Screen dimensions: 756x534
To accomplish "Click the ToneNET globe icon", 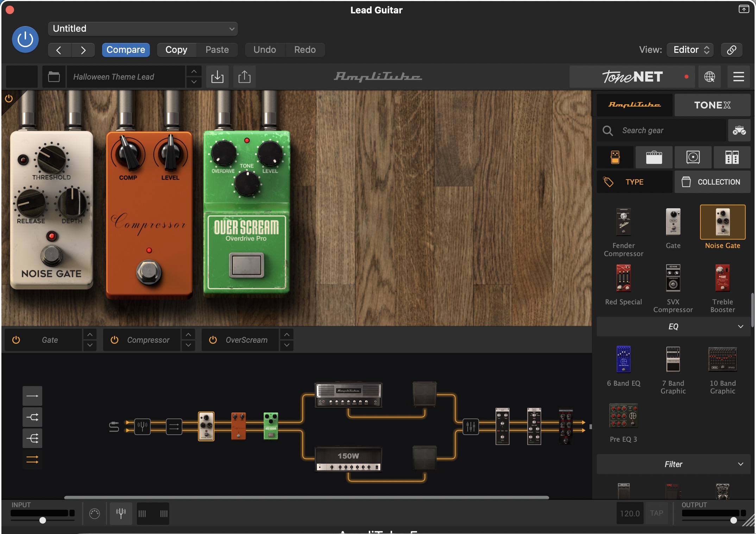I will tap(709, 76).
